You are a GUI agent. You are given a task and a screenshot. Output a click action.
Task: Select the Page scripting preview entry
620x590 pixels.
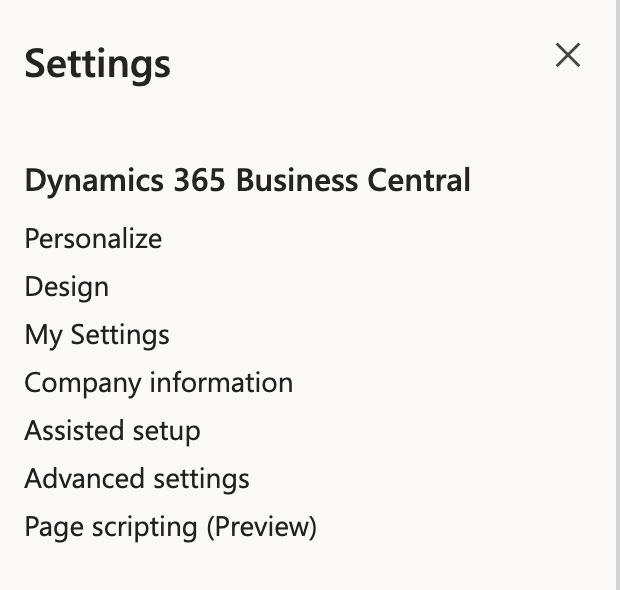click(x=170, y=527)
